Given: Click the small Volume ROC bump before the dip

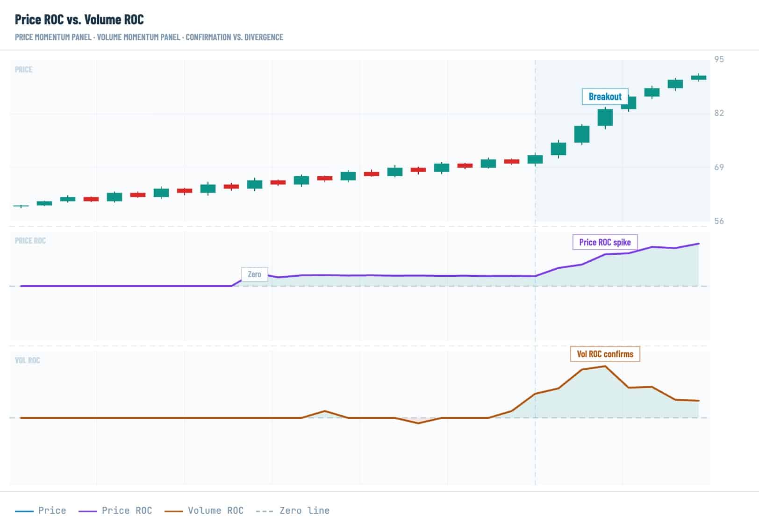Looking at the screenshot, I should [x=325, y=411].
